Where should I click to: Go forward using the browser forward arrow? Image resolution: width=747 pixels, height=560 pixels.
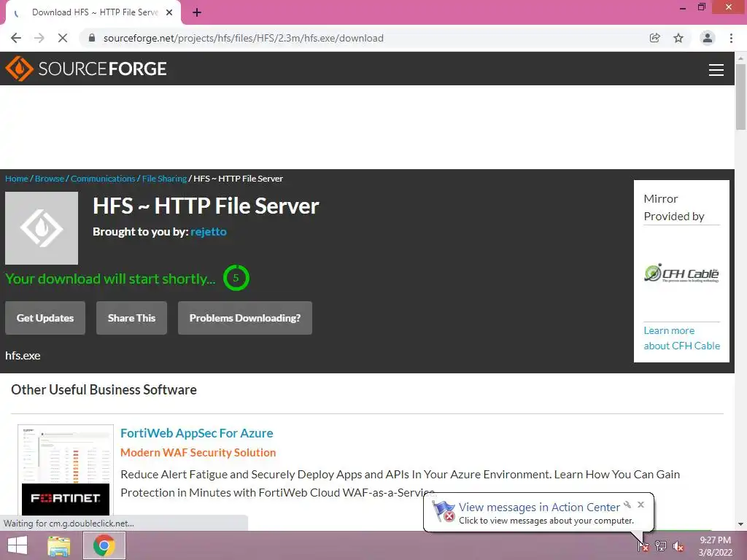[39, 38]
